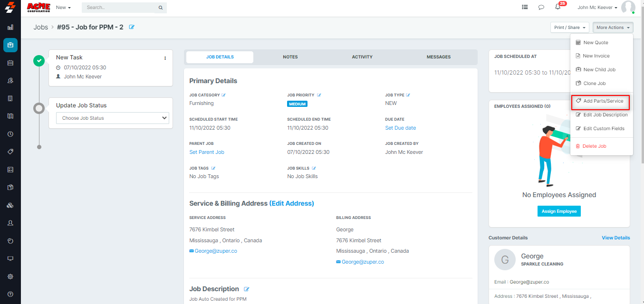This screenshot has height=304, width=644.
Task: Open the calendar icon in left sidebar
Action: (10, 63)
